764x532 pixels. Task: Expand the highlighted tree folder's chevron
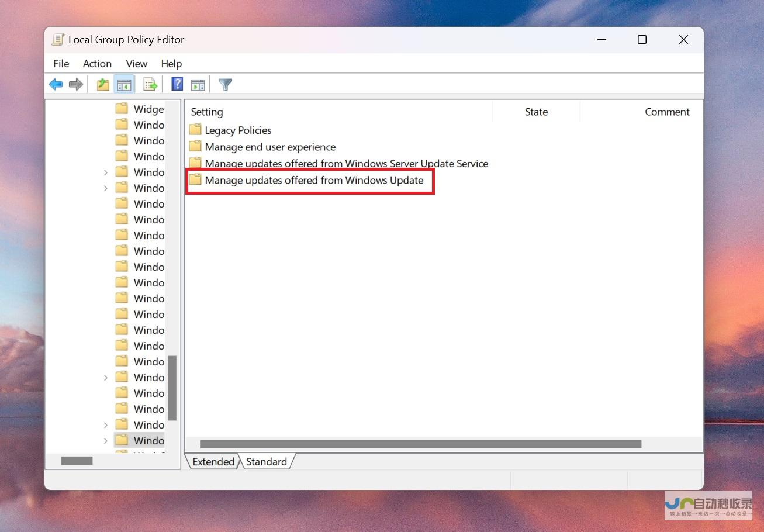click(x=106, y=441)
